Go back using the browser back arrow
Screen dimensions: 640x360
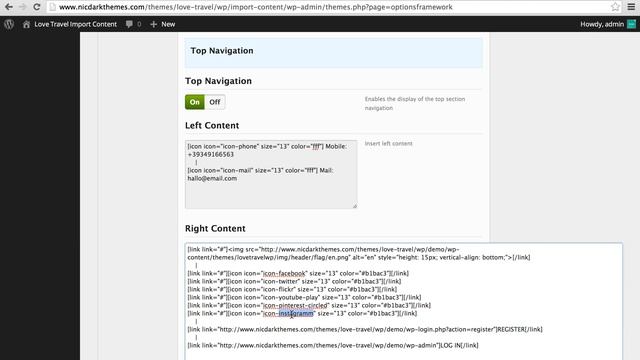(9, 7)
